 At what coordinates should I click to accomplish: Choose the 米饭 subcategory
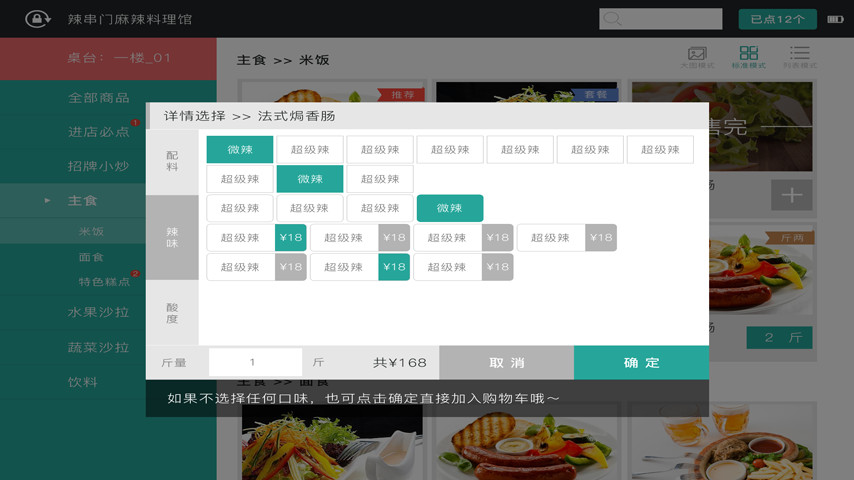(91, 231)
